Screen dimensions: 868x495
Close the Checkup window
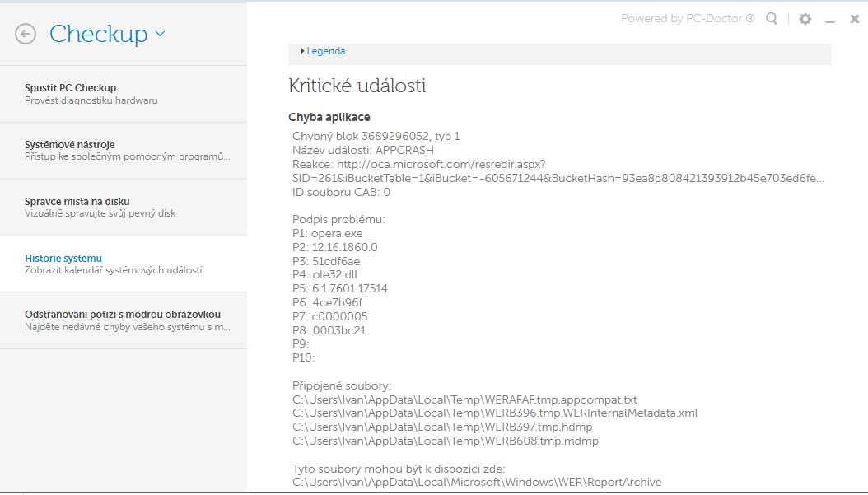coord(855,19)
